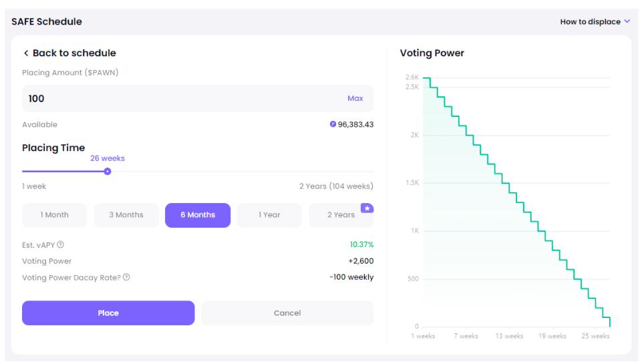Click into the Placing Amount input field
Image resolution: width=644 pixels, height=364 pixels.
point(180,98)
